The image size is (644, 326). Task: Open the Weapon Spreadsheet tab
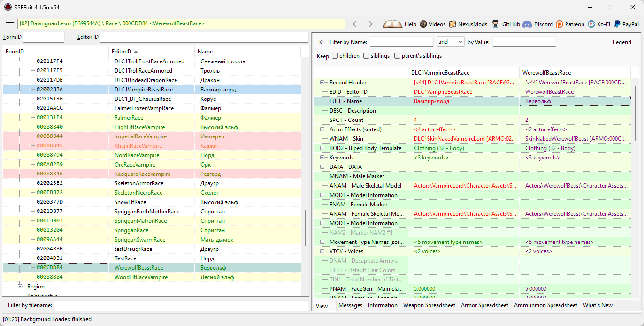click(x=429, y=305)
